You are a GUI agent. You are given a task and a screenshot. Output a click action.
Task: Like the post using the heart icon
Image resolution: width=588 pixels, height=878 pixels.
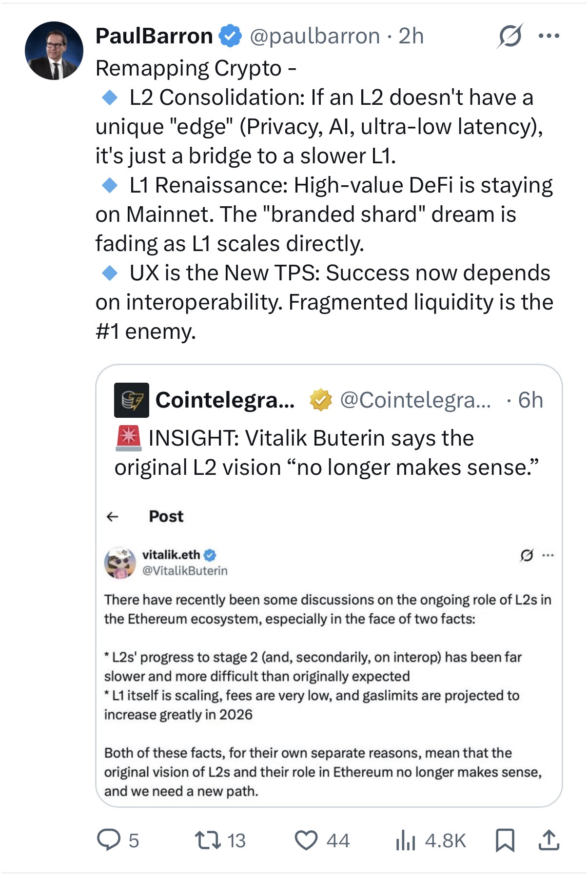click(x=306, y=840)
